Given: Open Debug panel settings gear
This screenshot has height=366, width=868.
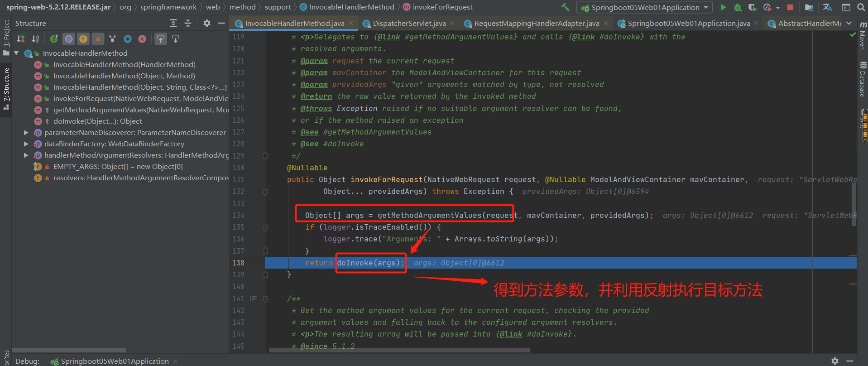Looking at the screenshot, I should pos(835,361).
